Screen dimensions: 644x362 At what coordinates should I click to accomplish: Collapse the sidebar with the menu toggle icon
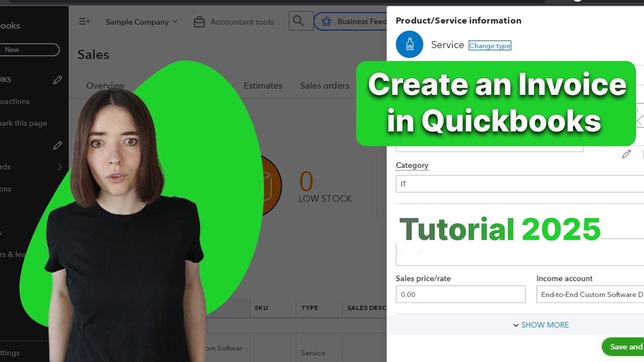84,22
